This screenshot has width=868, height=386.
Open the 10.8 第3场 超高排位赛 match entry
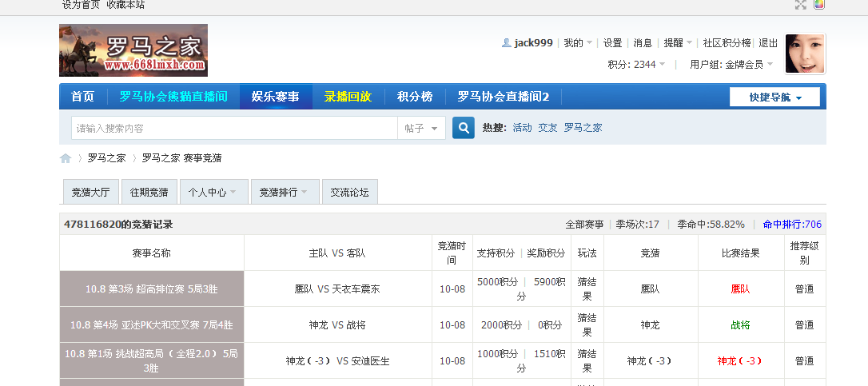pyautogui.click(x=151, y=289)
